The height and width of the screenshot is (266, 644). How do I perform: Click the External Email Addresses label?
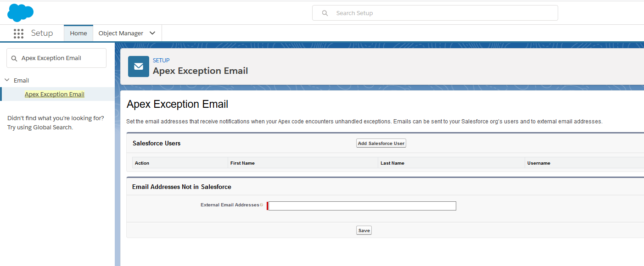coord(230,205)
